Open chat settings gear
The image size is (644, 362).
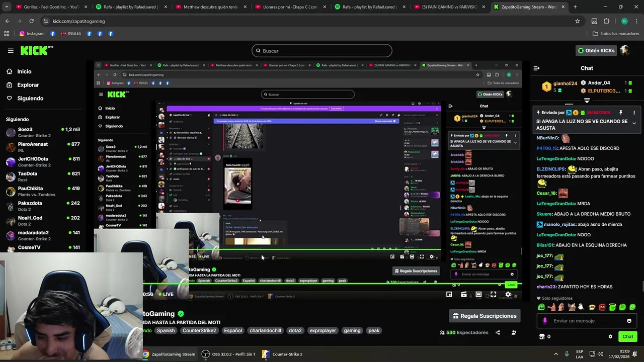coord(610,337)
